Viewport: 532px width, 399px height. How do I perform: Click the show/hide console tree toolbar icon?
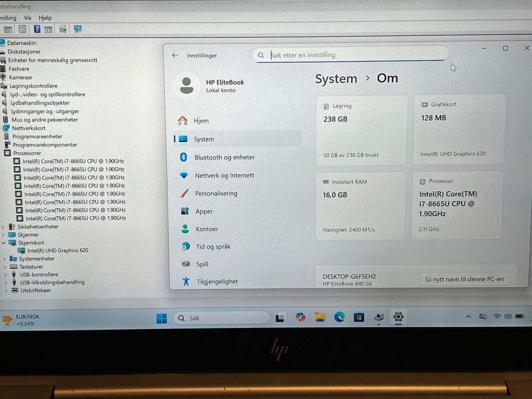click(x=8, y=29)
